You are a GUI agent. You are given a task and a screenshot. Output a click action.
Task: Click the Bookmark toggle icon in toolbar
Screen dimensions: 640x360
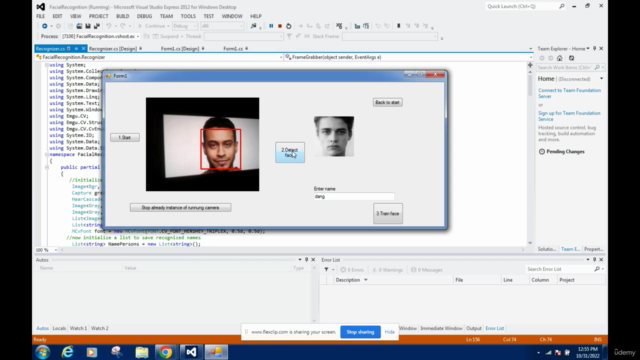click(x=398, y=26)
